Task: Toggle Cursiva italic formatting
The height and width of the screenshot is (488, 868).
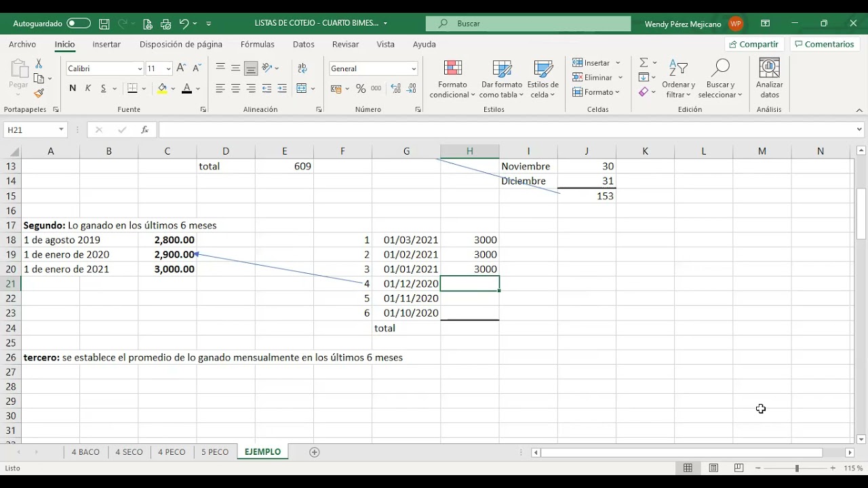Action: point(88,89)
